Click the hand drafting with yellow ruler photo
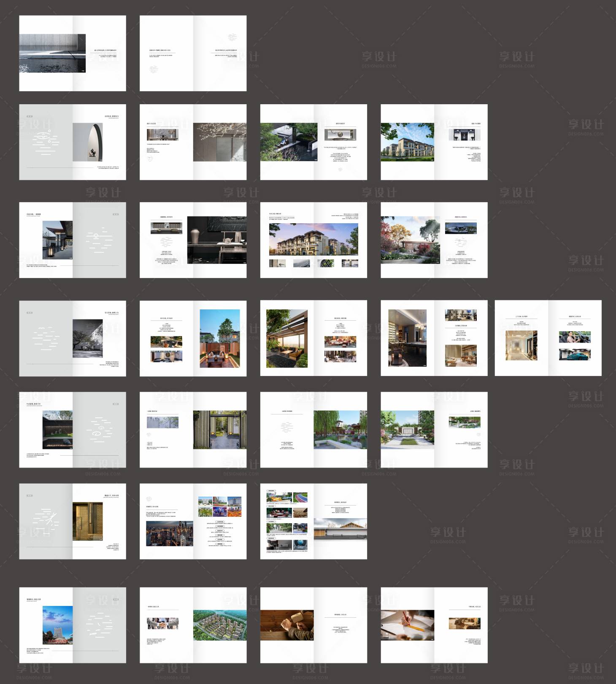Image resolution: width=616 pixels, height=684 pixels. click(407, 625)
